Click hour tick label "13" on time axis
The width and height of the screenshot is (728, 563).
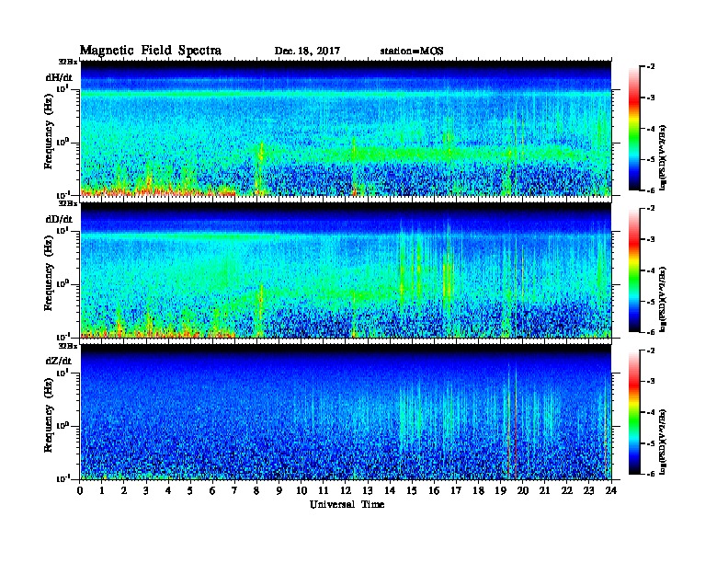[x=368, y=490]
